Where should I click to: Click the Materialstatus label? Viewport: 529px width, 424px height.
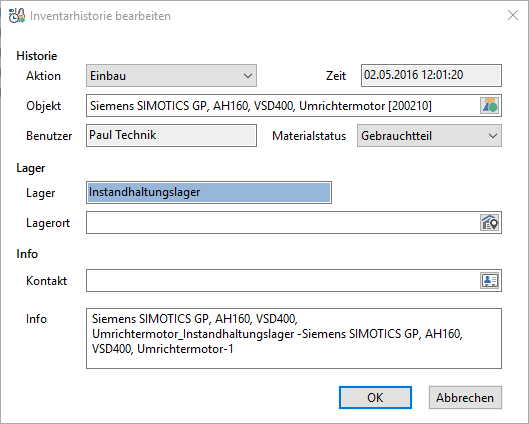point(309,136)
